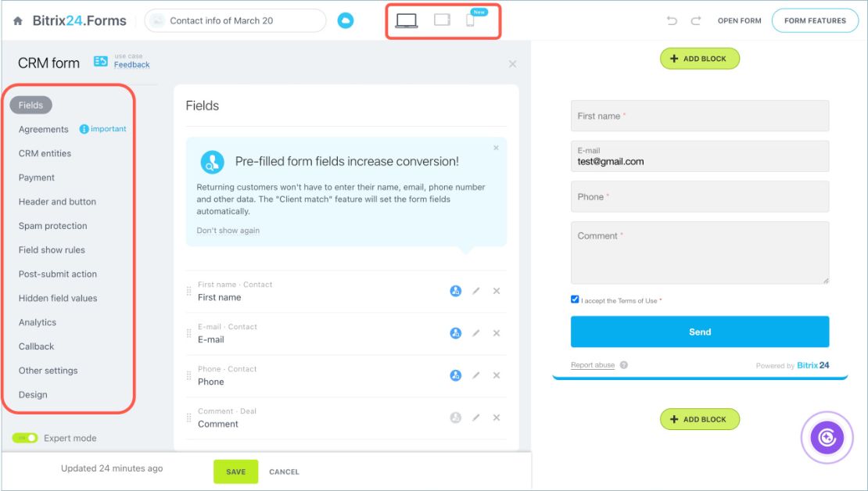Remove the Comment field
Image resolution: width=868 pixels, height=491 pixels.
pyautogui.click(x=497, y=418)
